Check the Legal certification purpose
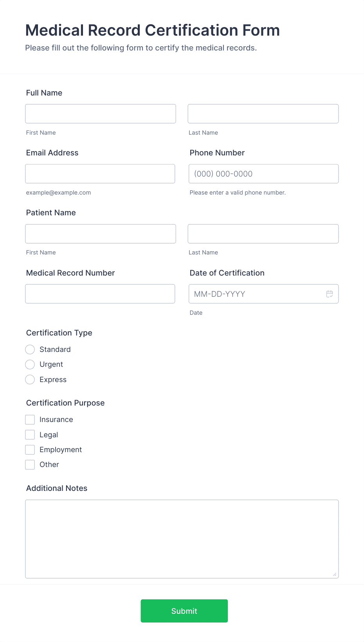Viewport: 364px width, 642px height. tap(30, 435)
